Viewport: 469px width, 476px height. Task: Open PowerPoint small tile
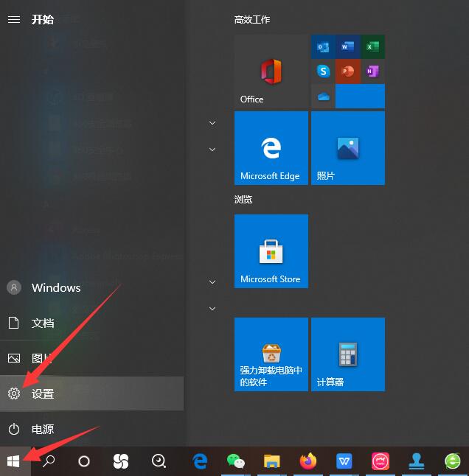348,71
